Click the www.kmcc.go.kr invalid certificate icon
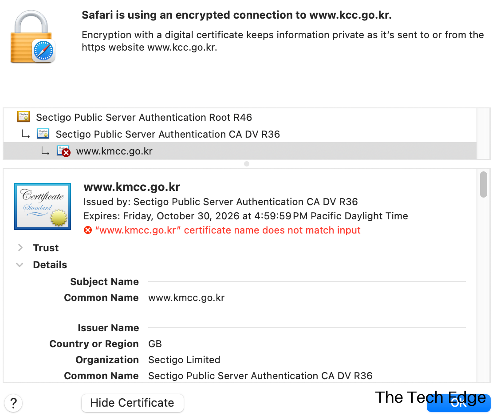 click(x=63, y=151)
